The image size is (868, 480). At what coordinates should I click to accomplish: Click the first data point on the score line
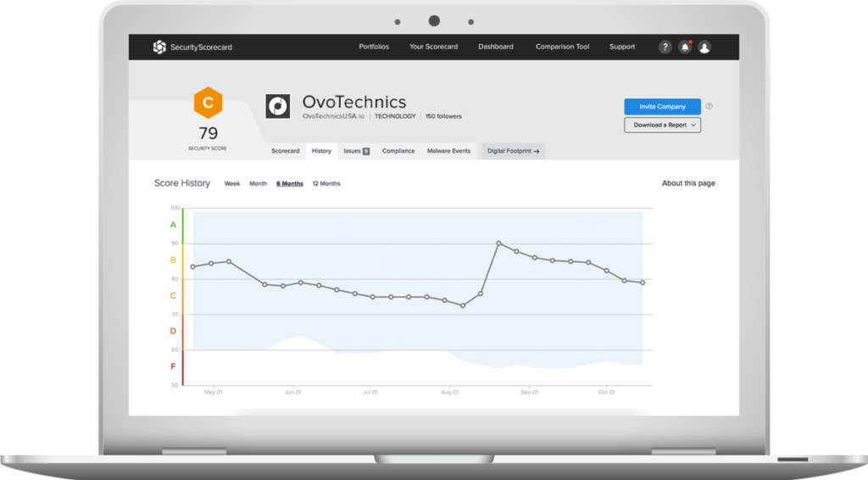tap(192, 267)
